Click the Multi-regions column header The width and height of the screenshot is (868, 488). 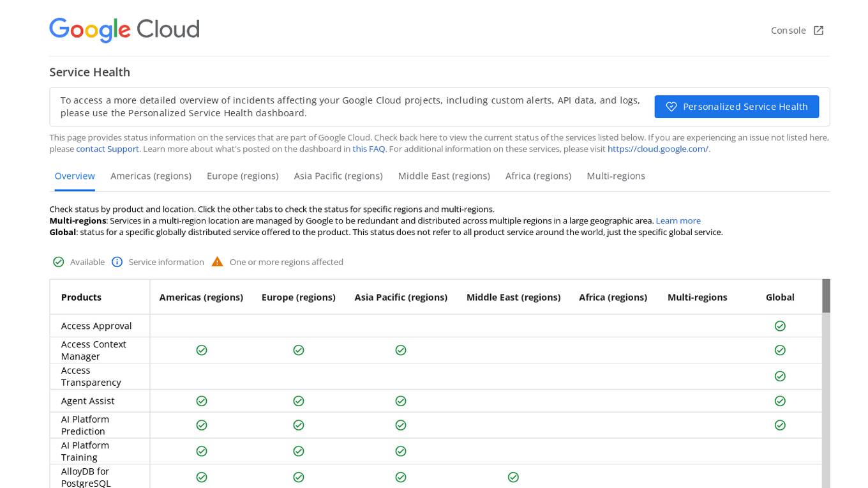(697, 297)
